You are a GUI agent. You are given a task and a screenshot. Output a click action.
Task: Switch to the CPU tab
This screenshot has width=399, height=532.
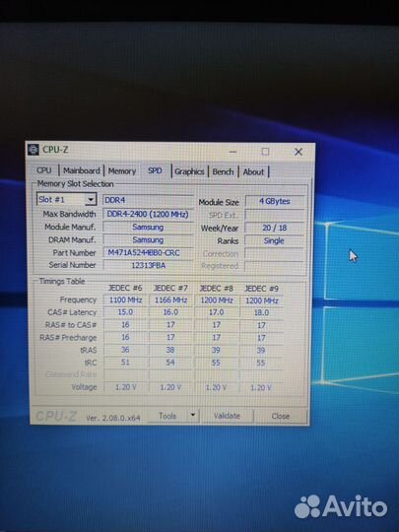(44, 170)
